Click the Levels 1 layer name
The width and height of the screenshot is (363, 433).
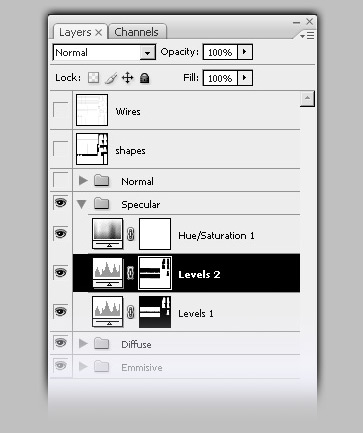tap(196, 313)
